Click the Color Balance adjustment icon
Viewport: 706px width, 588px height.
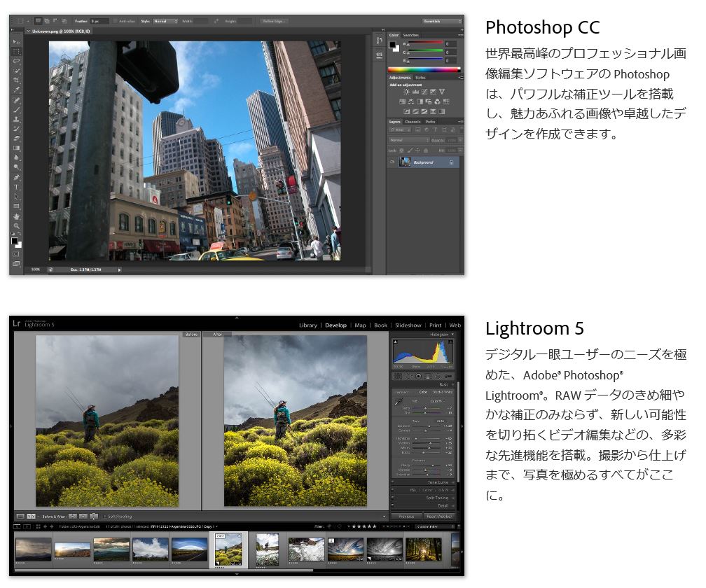410,101
